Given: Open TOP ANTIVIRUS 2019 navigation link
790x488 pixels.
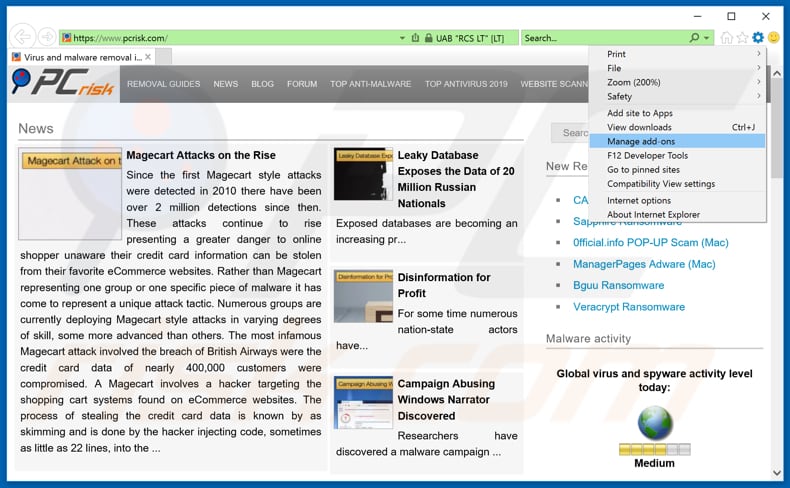Looking at the screenshot, I should (x=466, y=84).
